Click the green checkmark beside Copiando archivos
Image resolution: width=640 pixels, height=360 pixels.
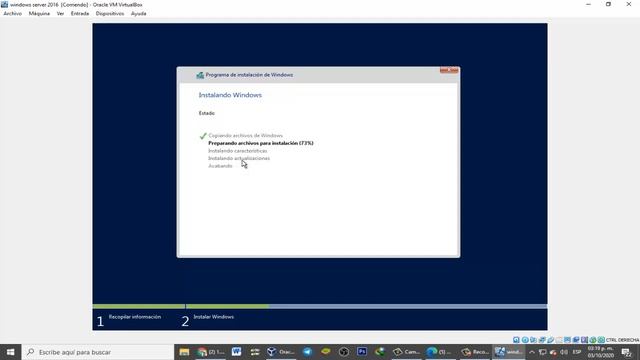203,136
